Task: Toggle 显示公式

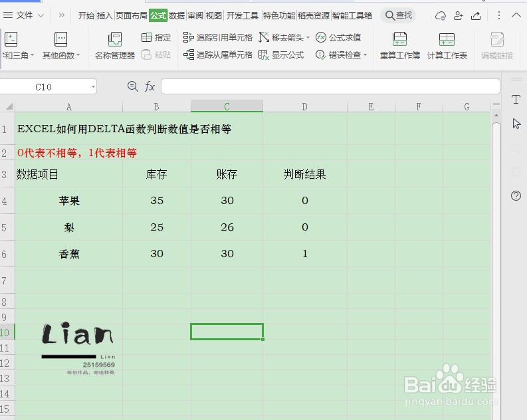Action: tap(281, 54)
